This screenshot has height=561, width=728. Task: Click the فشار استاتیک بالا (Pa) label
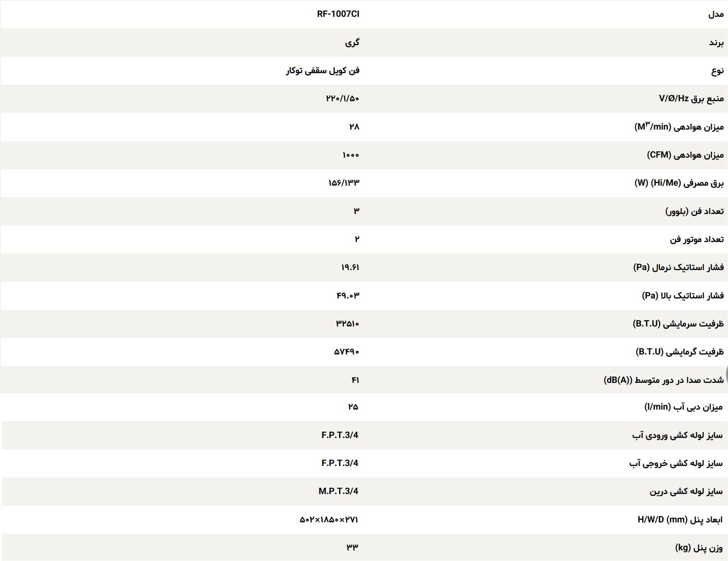click(x=682, y=296)
